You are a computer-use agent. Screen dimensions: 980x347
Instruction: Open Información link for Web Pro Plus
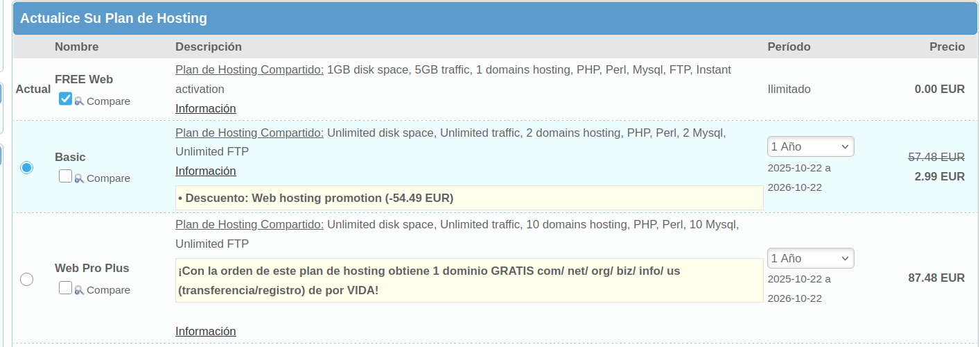[x=205, y=331]
